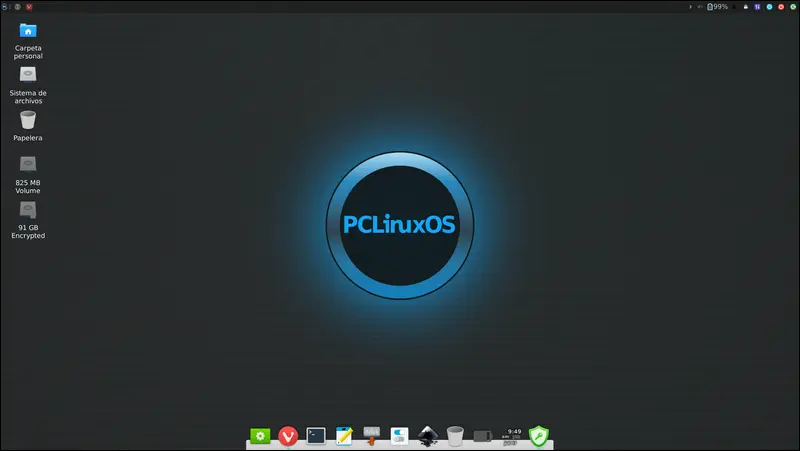Click the 99% battery indicator

coord(717,7)
